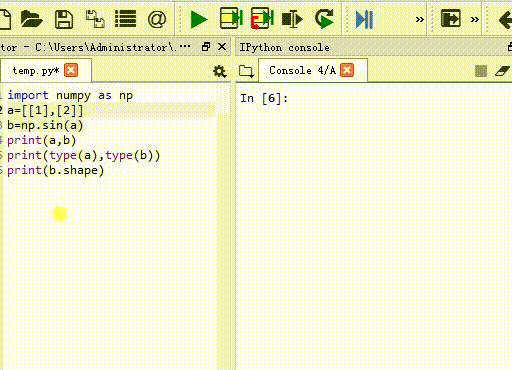Image resolution: width=512 pixels, height=370 pixels.
Task: Click the line 'import numpy as np'
Action: pyautogui.click(x=70, y=96)
